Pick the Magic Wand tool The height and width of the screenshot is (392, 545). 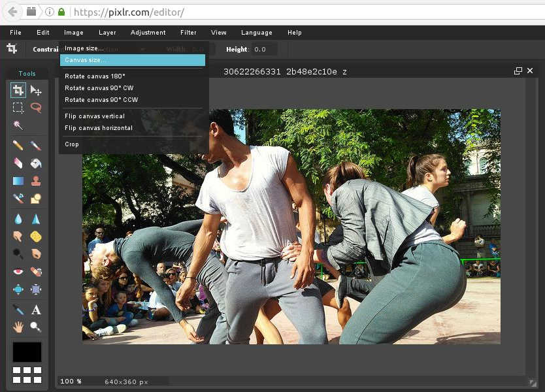click(18, 125)
